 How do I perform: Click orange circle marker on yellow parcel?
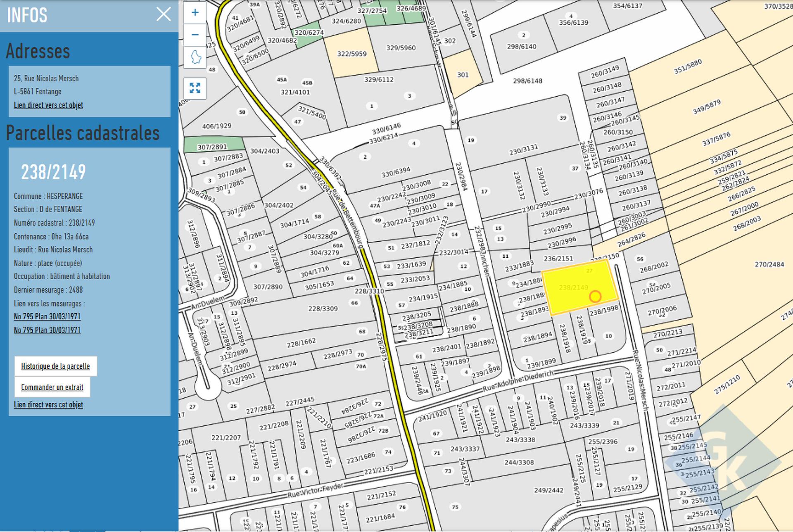[x=595, y=297]
